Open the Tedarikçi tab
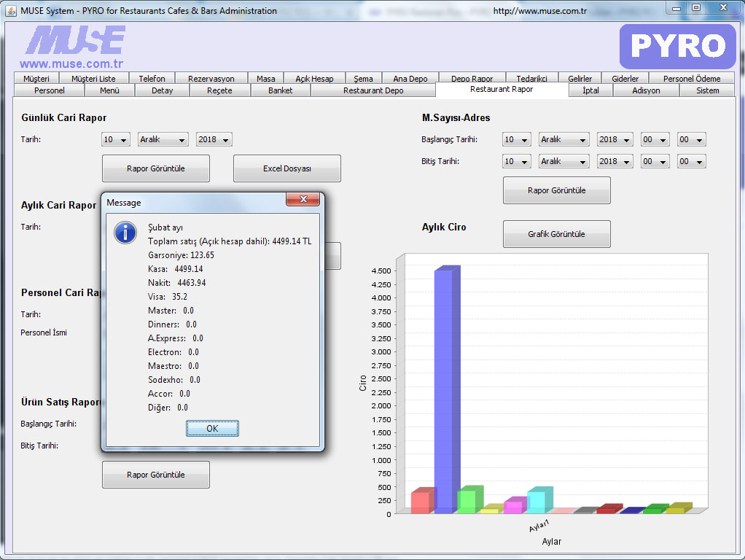This screenshot has height=560, width=745. click(531, 79)
